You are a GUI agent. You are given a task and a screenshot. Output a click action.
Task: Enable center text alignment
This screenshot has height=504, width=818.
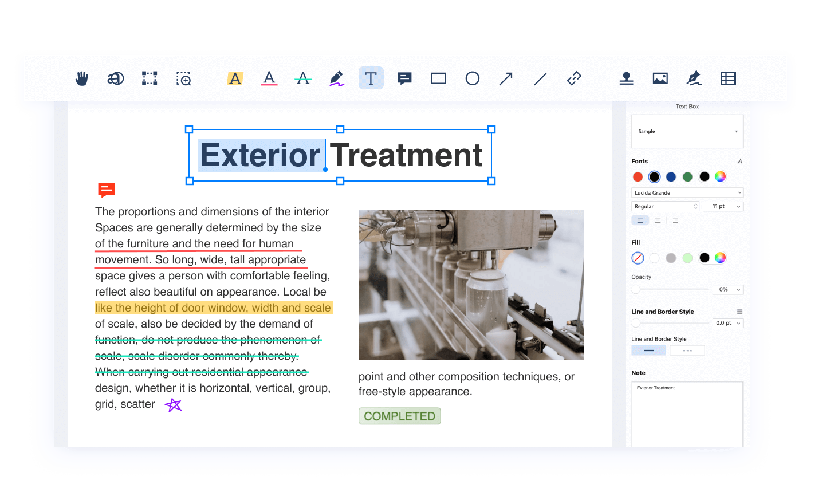(658, 220)
